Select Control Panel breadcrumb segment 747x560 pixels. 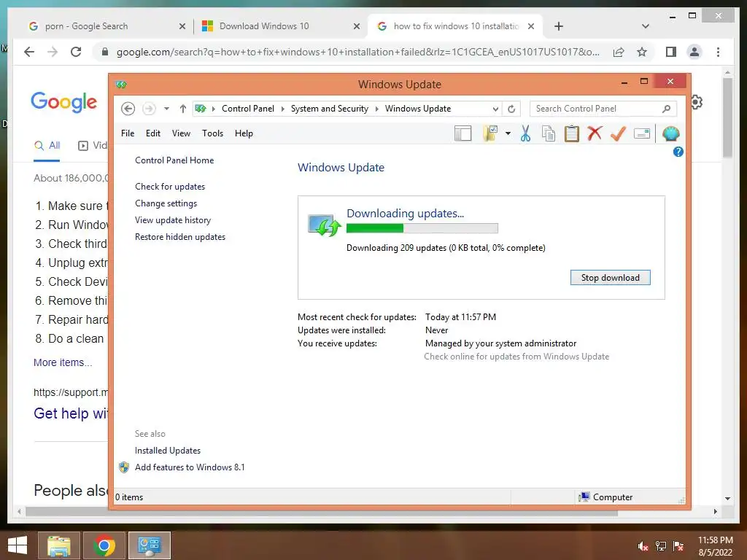[x=248, y=109]
